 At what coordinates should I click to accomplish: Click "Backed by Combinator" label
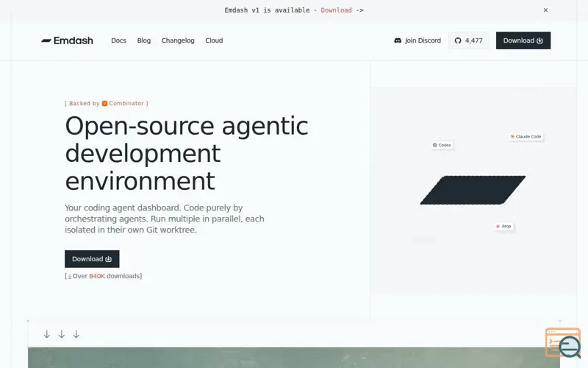(107, 103)
